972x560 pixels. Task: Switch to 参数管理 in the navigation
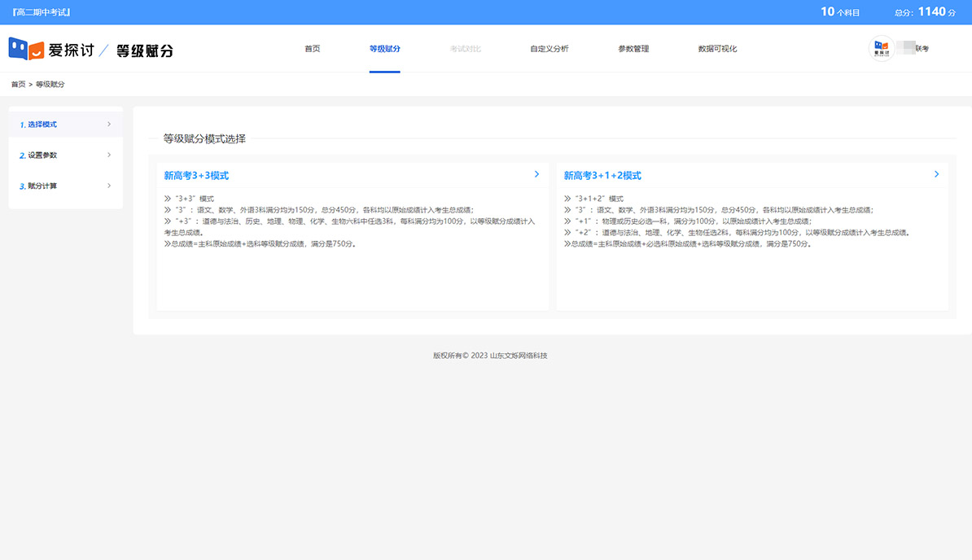(x=633, y=49)
